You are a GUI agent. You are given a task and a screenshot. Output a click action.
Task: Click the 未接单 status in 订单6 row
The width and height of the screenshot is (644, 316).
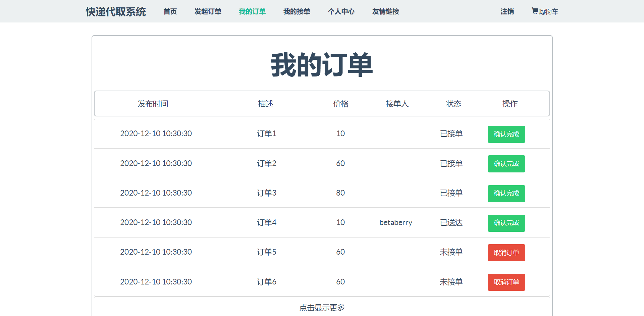451,282
